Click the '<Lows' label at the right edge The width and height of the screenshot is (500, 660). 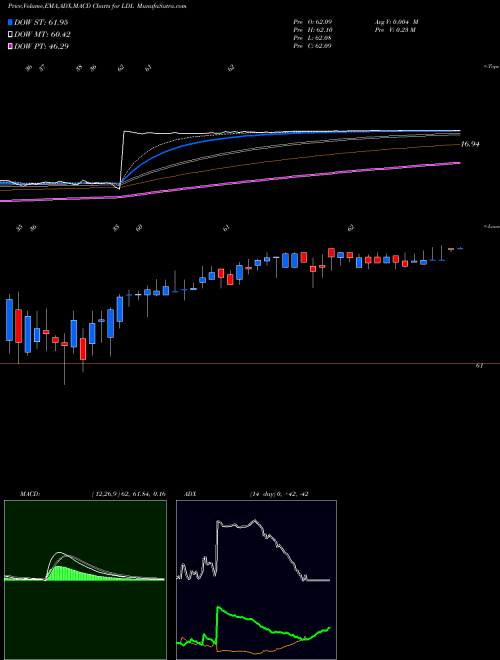[x=492, y=227]
